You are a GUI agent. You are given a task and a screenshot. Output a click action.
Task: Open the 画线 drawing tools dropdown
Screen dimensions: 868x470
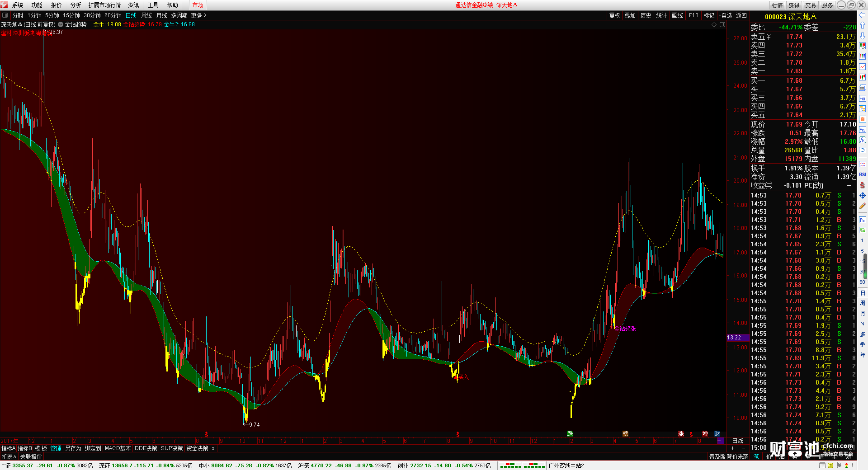point(678,15)
